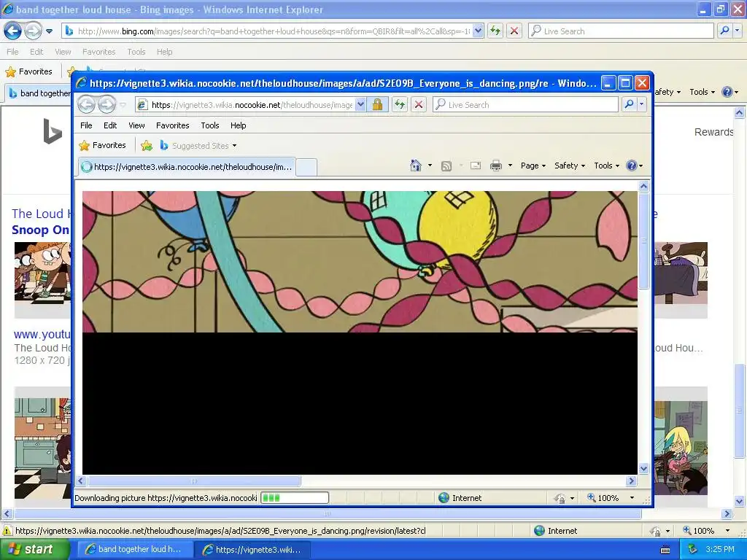
Task: Click horizontal scrollbar thumb in front window
Action: click(194, 481)
